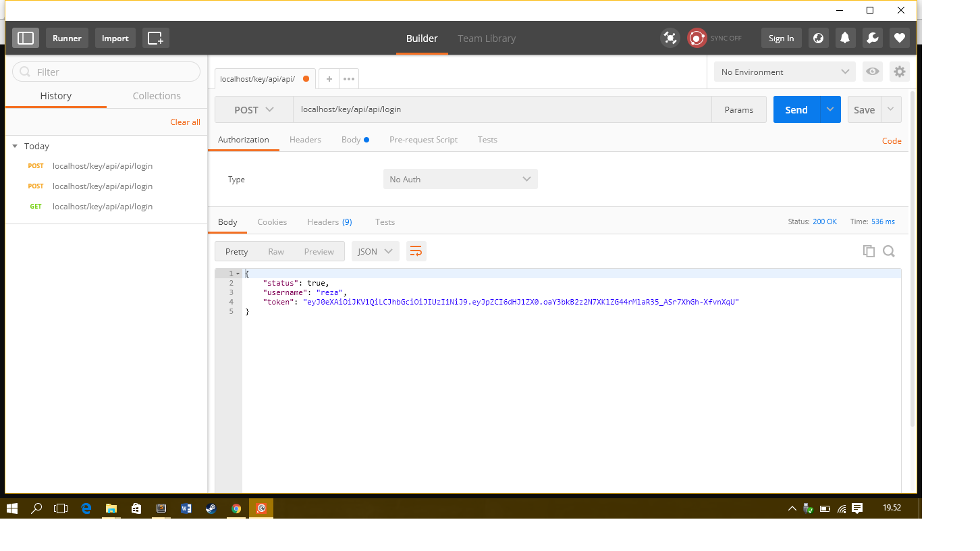Viewport: 980px width, 551px height.
Task: Open Settings via the wrench icon
Action: [x=872, y=38]
